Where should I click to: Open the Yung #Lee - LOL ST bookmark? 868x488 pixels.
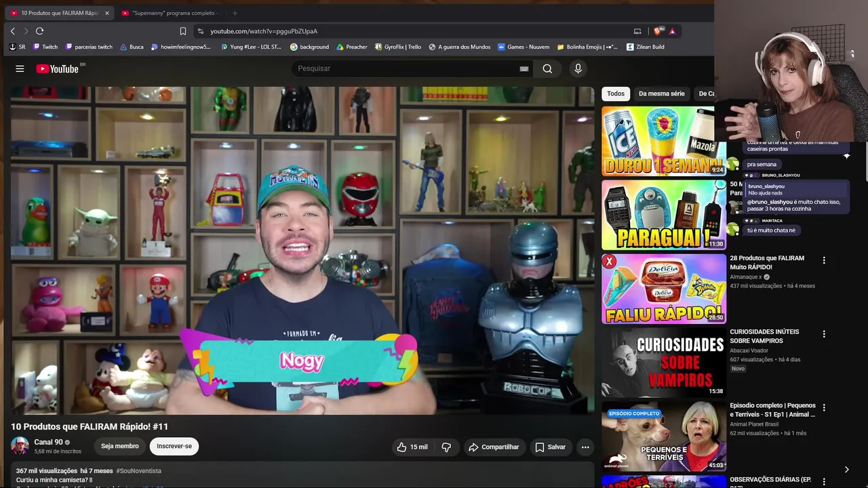[x=251, y=47]
